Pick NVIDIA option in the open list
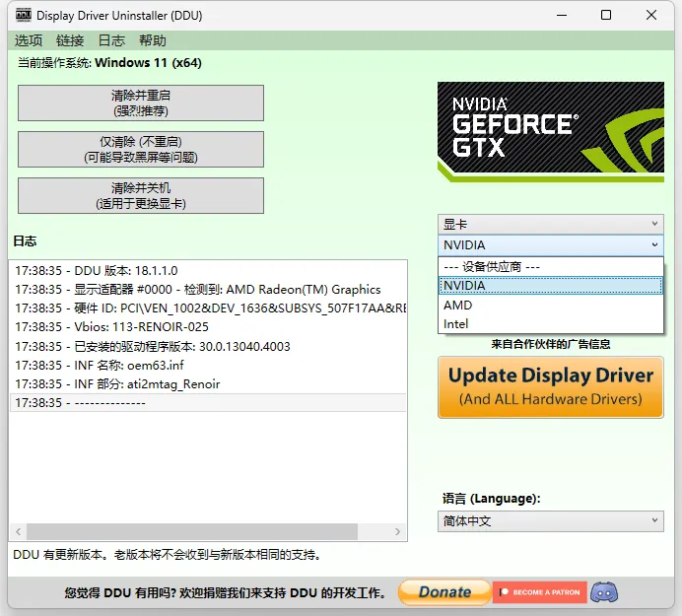The width and height of the screenshot is (682, 616). click(464, 286)
